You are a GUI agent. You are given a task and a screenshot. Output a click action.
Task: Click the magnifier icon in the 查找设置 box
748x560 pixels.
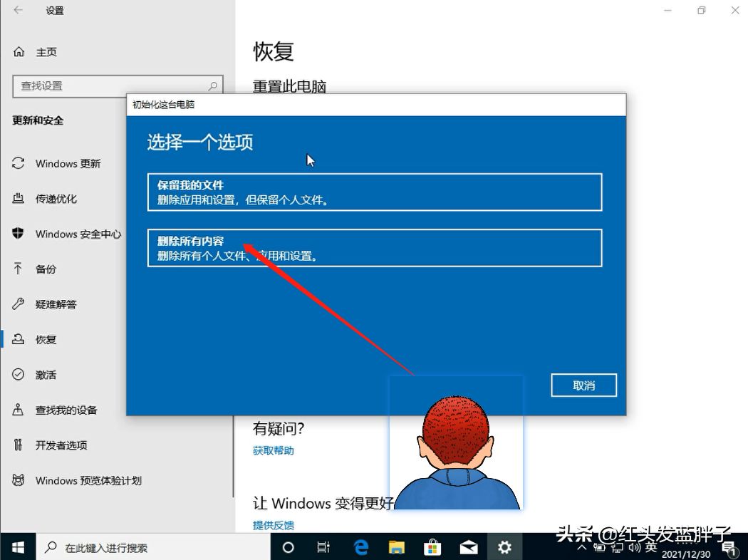point(213,86)
